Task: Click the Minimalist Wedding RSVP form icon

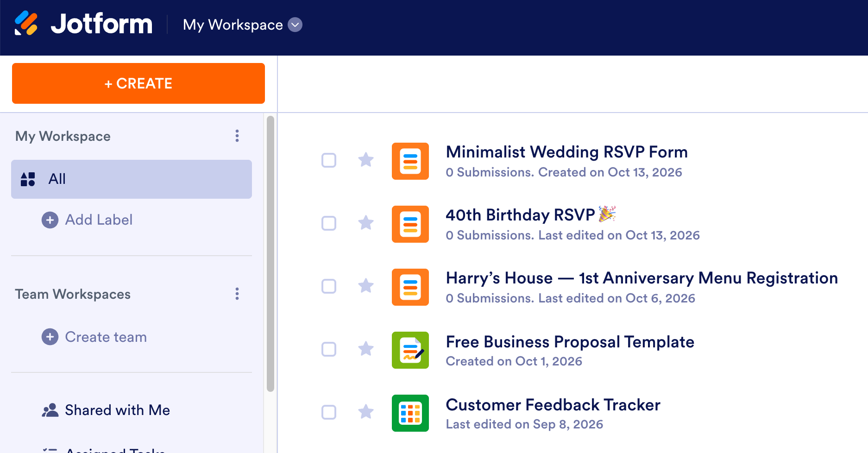Action: (x=410, y=161)
